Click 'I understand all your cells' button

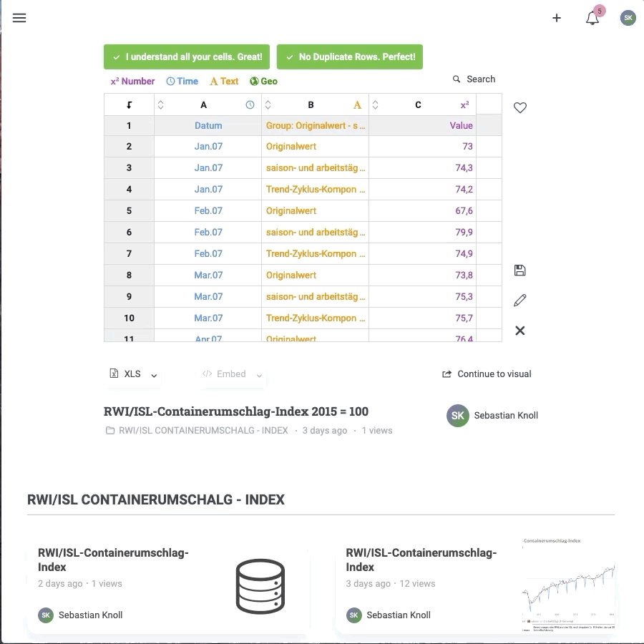(x=187, y=57)
